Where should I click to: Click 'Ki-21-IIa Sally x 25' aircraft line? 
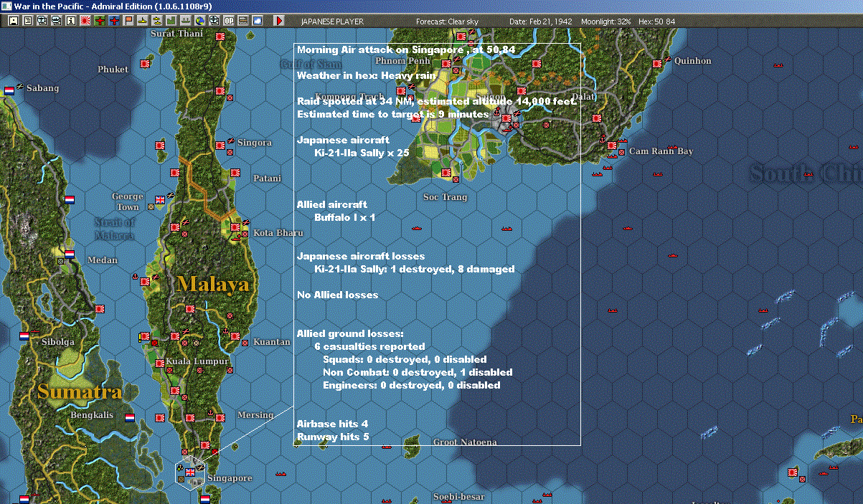362,153
